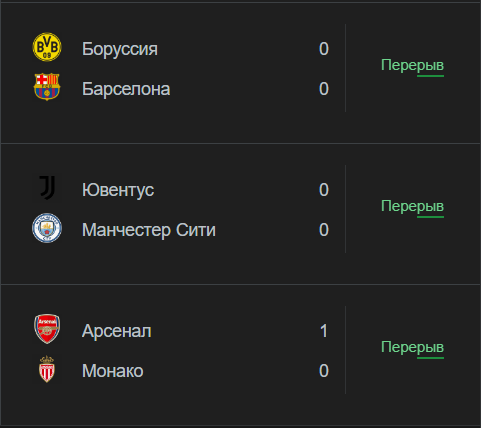
Task: Click the Borussia Dortmund BVB crest
Action: point(47,47)
